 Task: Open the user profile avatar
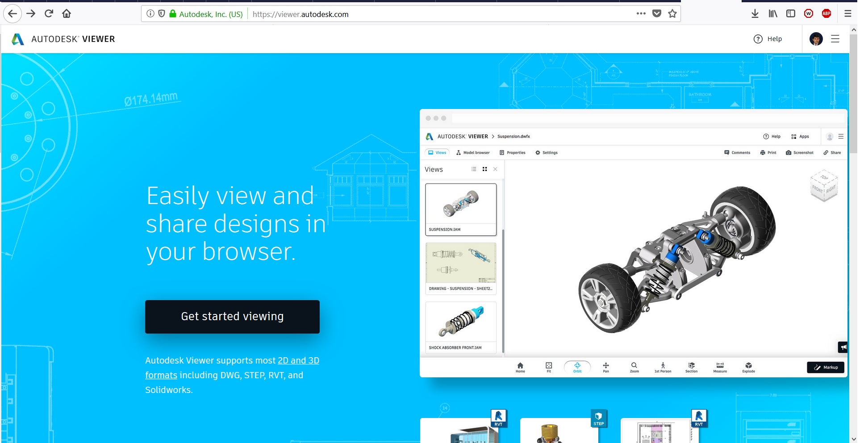816,39
